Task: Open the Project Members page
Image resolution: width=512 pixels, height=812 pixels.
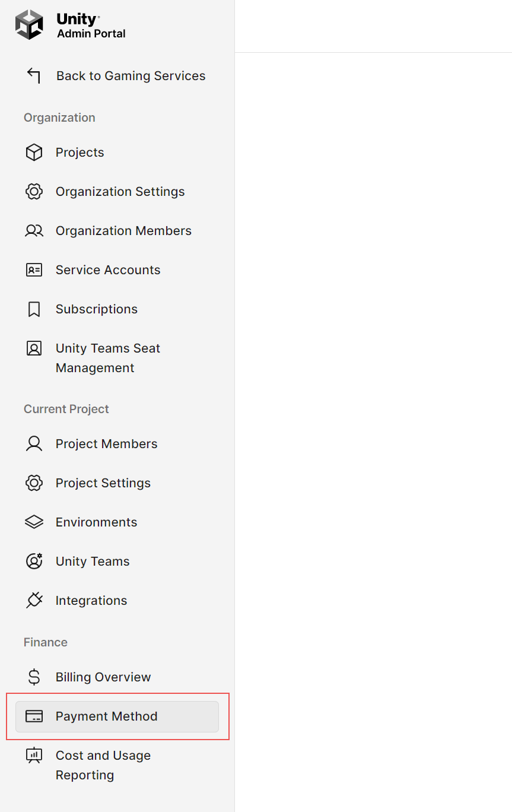Action: (117, 444)
